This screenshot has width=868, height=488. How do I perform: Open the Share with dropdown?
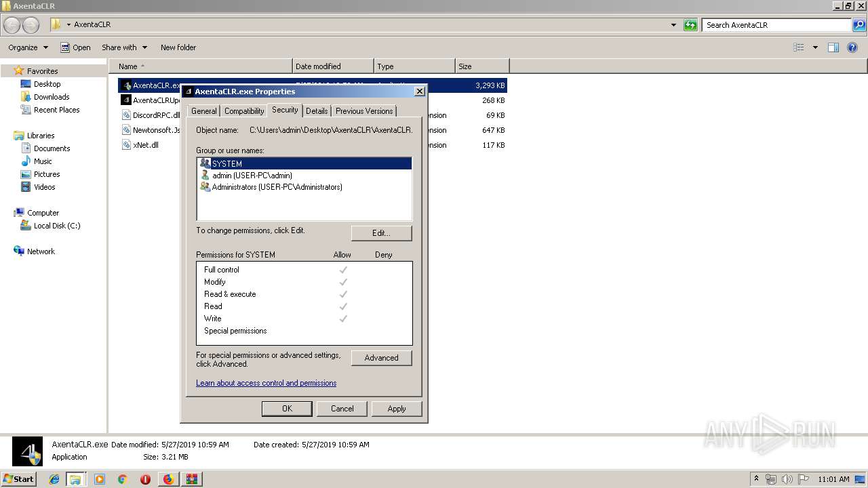124,47
